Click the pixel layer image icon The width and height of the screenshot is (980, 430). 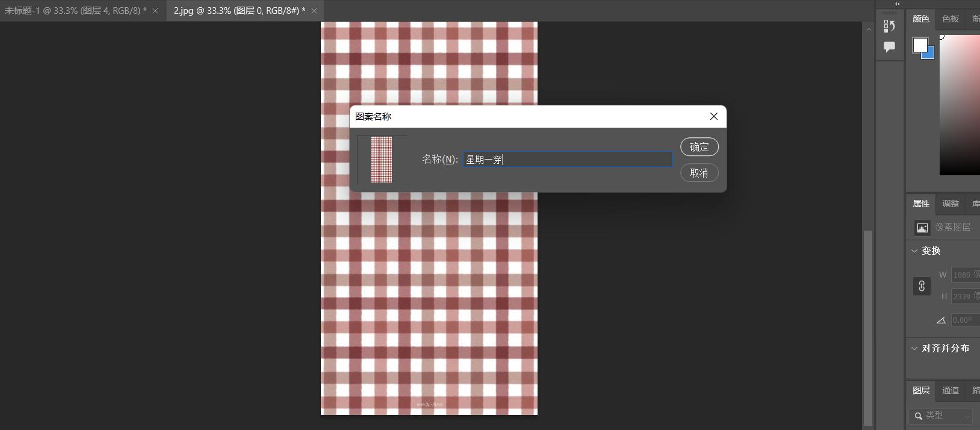coord(922,228)
